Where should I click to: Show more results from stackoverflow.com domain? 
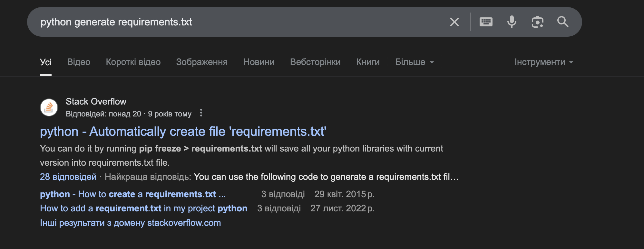click(x=130, y=223)
